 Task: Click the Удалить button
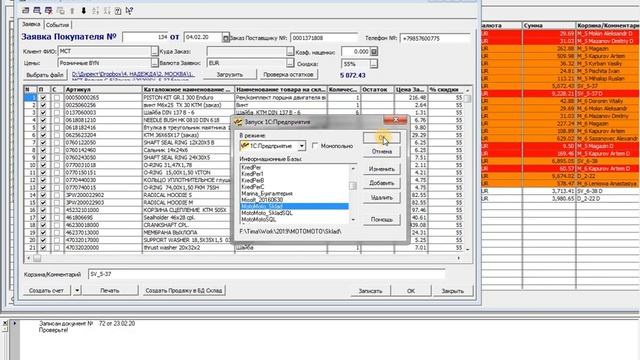pos(382,198)
